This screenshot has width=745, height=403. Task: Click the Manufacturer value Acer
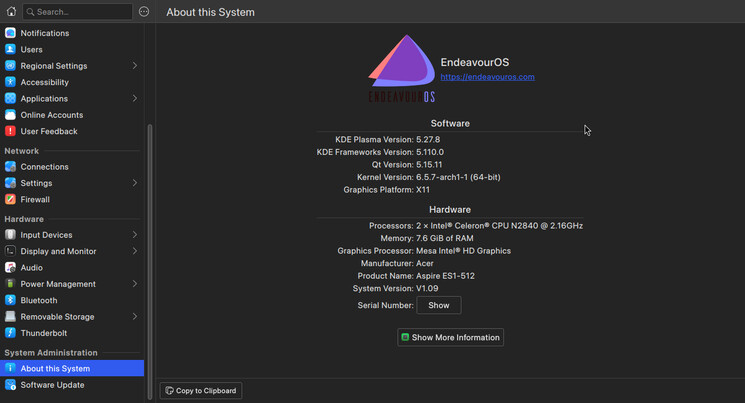coord(425,263)
